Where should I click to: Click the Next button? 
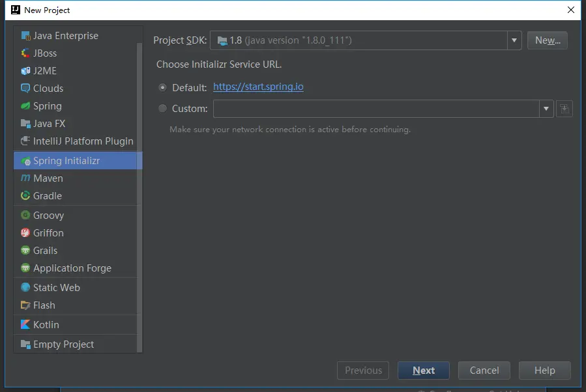pos(424,371)
